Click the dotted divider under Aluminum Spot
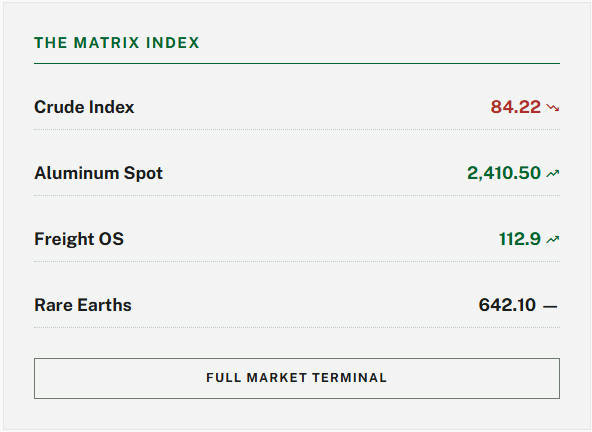 click(x=297, y=196)
